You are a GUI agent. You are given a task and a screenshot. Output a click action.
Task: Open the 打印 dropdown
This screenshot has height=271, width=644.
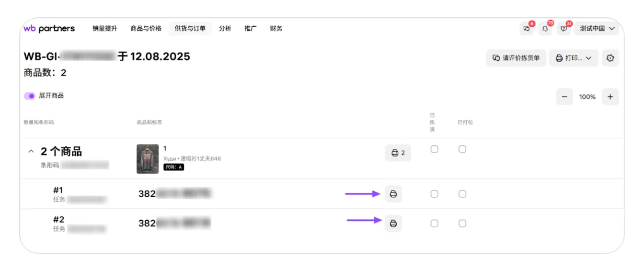click(x=574, y=58)
